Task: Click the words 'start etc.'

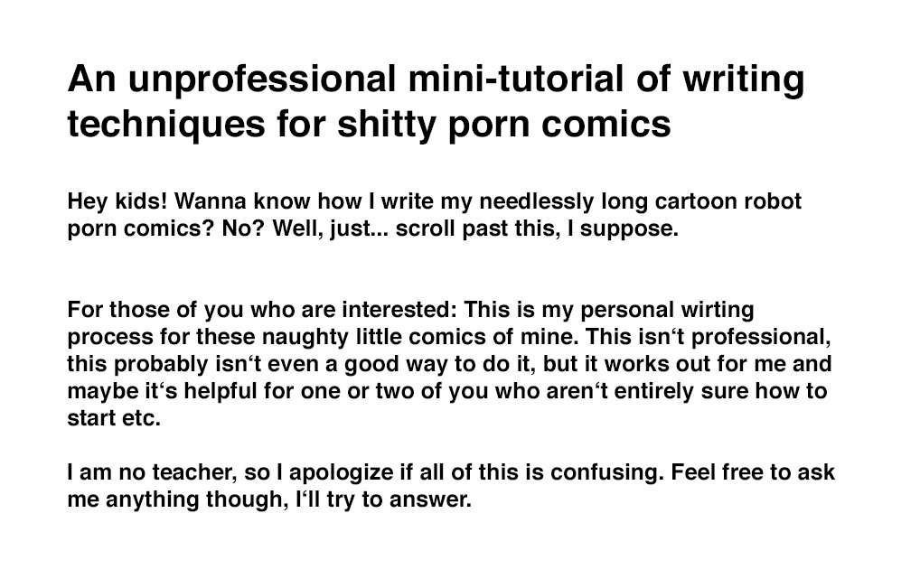Action: tap(114, 418)
